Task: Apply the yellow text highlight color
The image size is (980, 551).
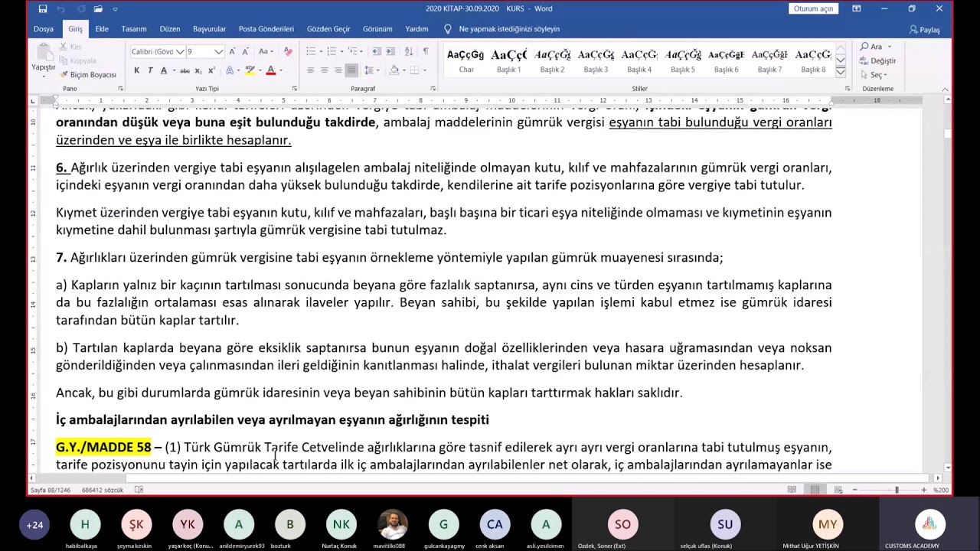Action: pyautogui.click(x=250, y=70)
